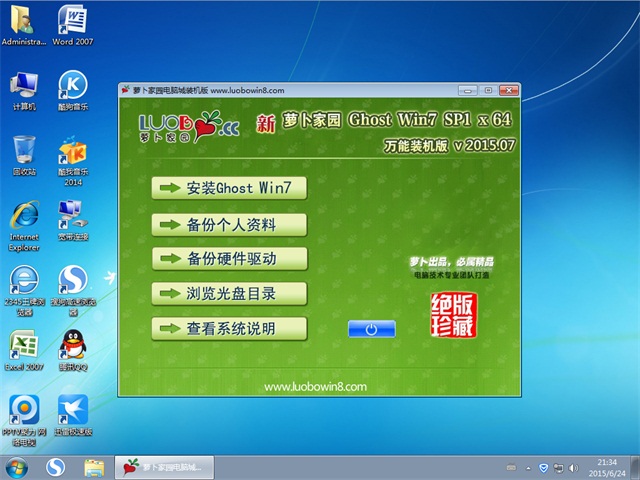Open Internet Explorer desktop icon
Screen dimensions: 640x480
[x=24, y=226]
